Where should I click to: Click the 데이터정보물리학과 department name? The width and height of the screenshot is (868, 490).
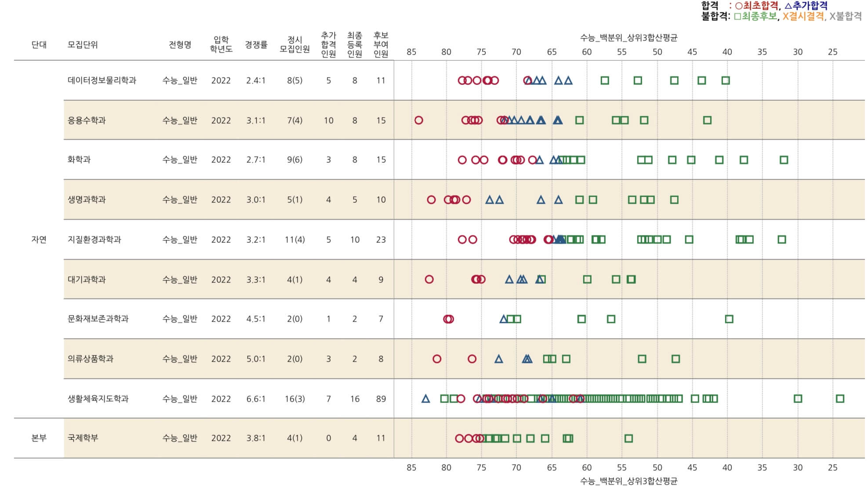point(102,80)
